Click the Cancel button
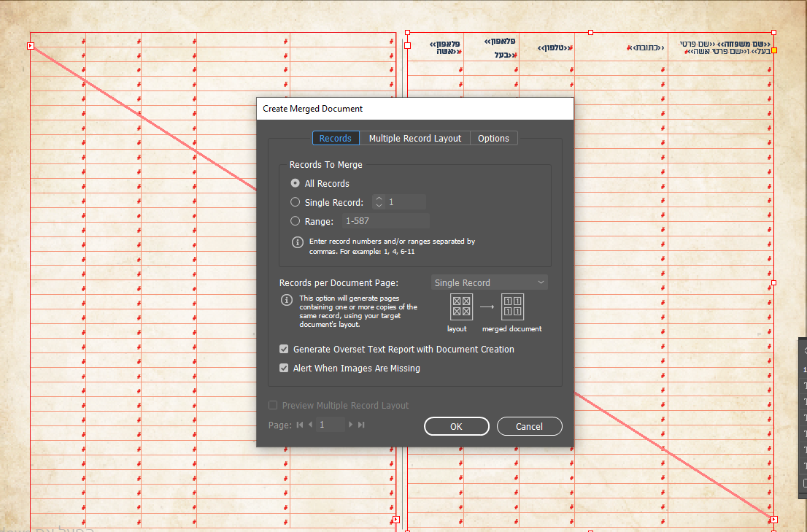This screenshot has width=807, height=532. [x=529, y=426]
